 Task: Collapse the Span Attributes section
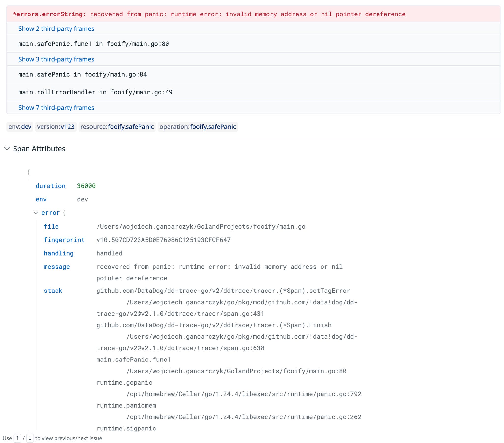[x=7, y=149]
